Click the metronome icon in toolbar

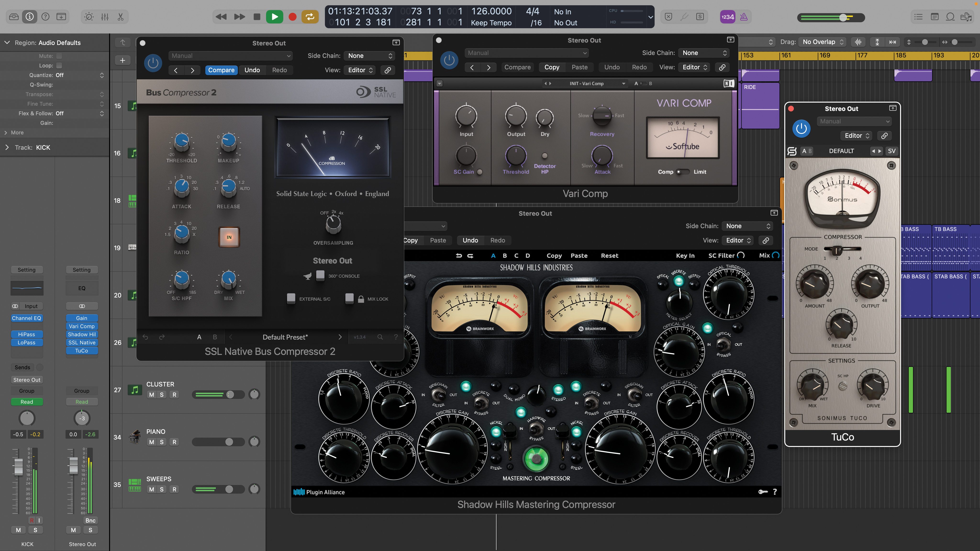click(x=744, y=17)
